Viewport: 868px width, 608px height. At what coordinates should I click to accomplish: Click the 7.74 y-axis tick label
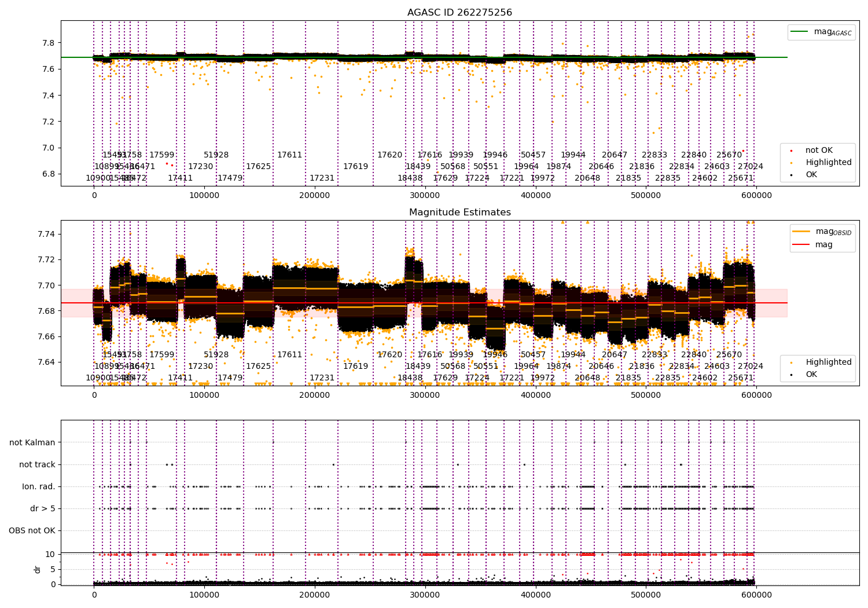46,234
